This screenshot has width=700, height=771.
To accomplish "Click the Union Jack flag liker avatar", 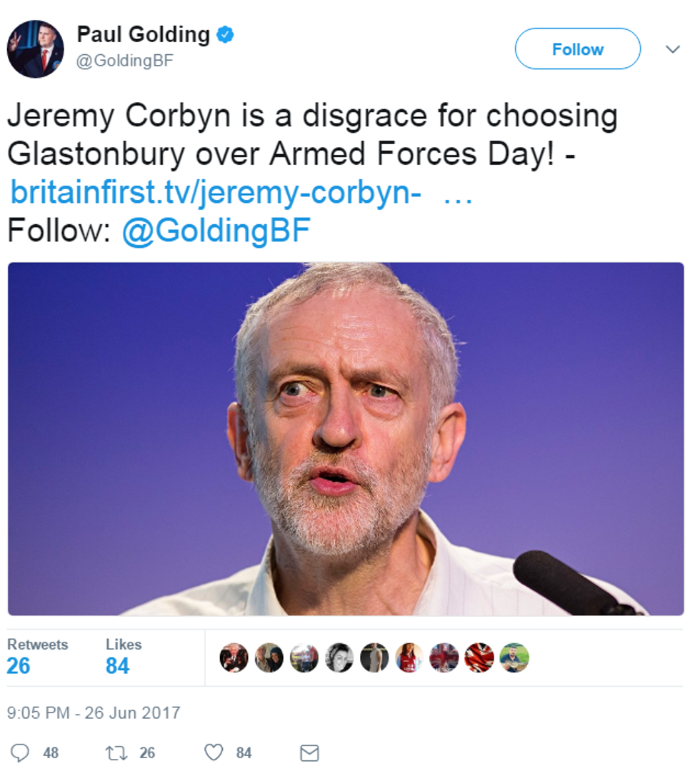I will pyautogui.click(x=479, y=657).
